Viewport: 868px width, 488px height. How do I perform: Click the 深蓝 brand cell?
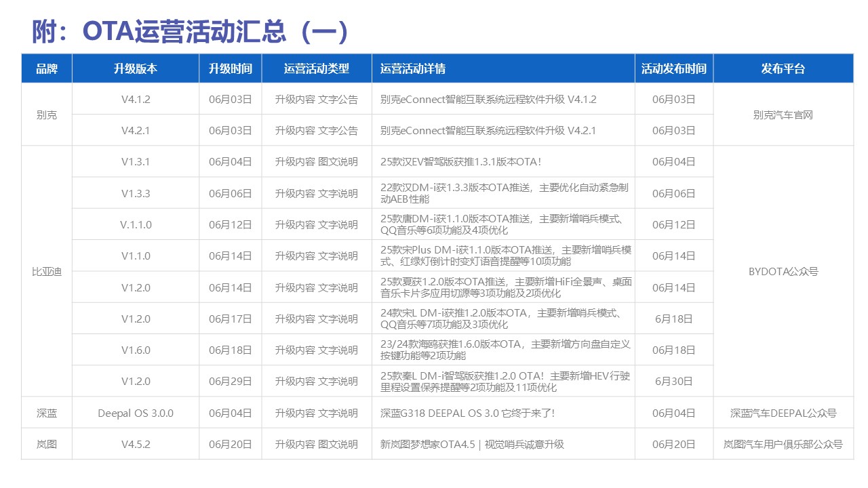tap(47, 412)
